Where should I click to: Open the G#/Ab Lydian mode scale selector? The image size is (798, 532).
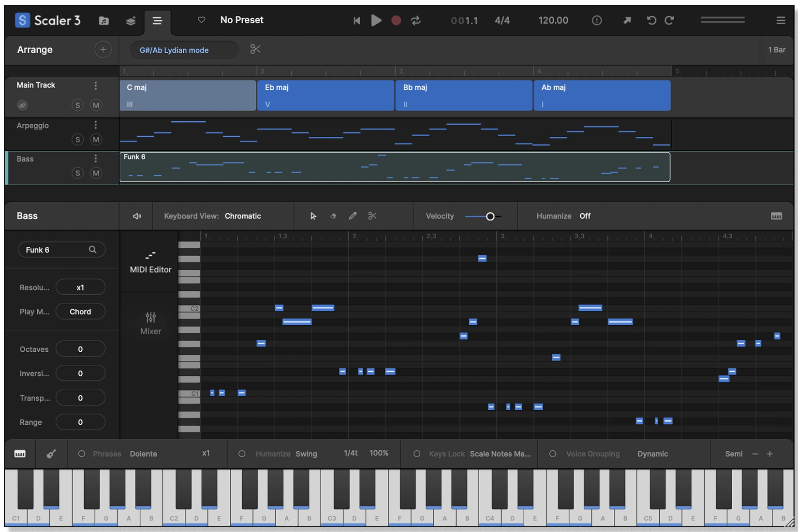coord(184,50)
